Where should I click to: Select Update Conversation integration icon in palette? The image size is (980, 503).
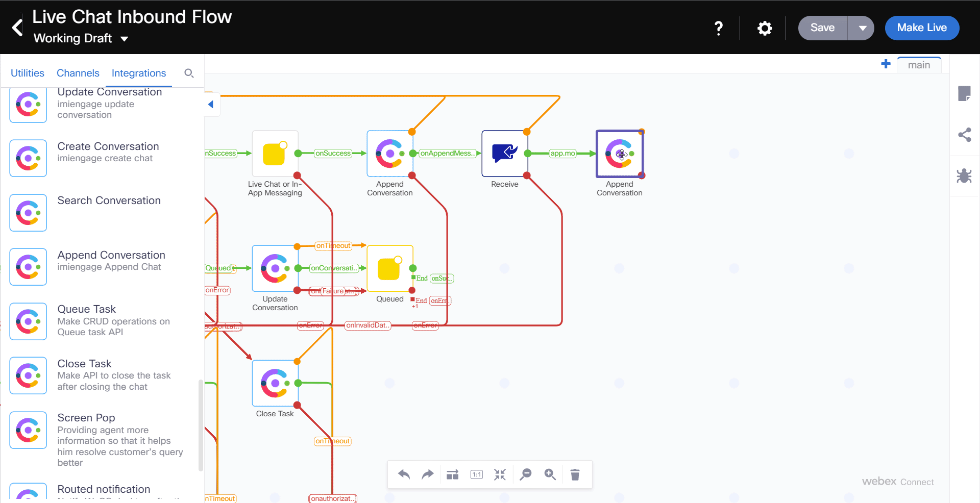tap(28, 105)
